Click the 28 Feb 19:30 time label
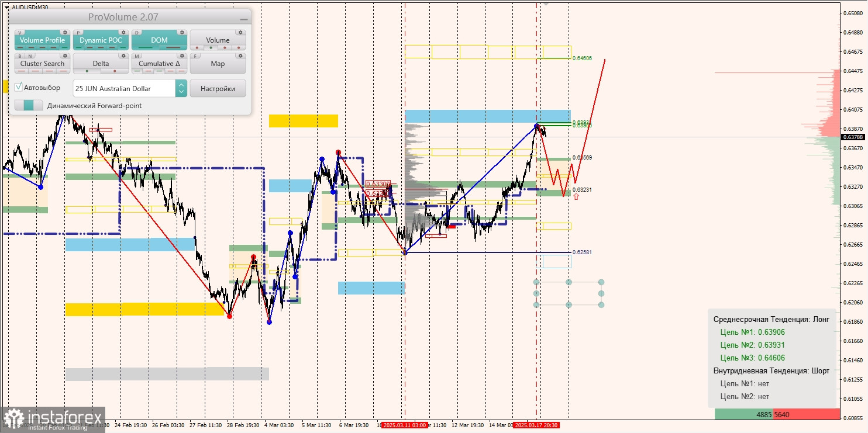 (x=243, y=425)
